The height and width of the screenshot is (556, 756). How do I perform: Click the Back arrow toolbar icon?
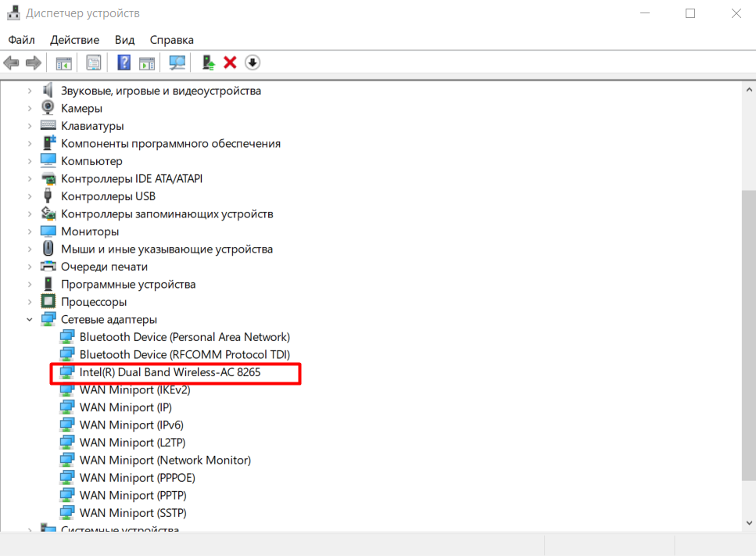tap(11, 63)
